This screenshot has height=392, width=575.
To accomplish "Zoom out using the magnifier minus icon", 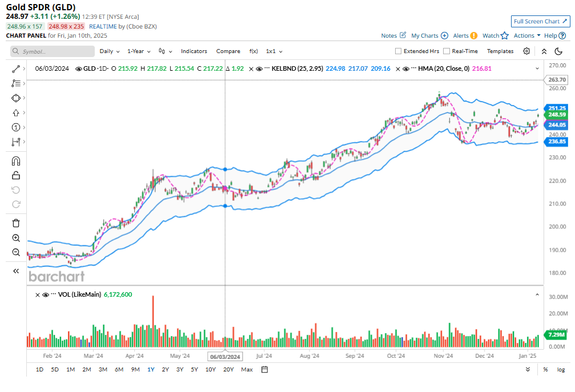I will tap(16, 252).
